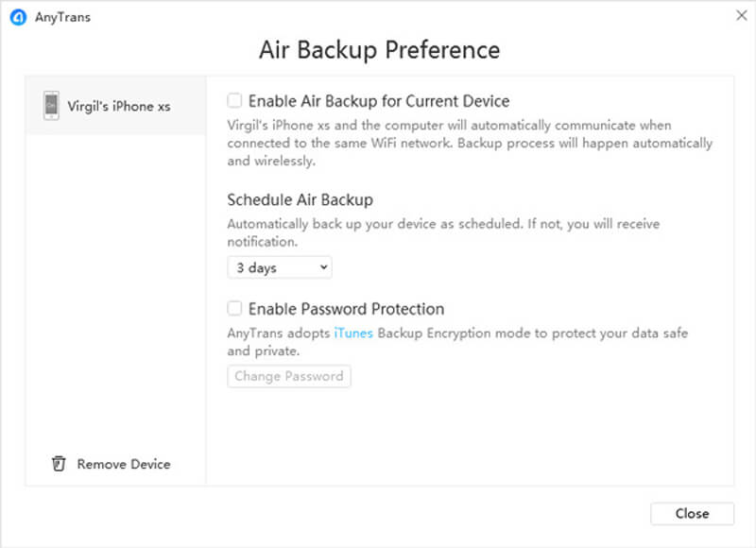Close the window using the X icon

741,15
